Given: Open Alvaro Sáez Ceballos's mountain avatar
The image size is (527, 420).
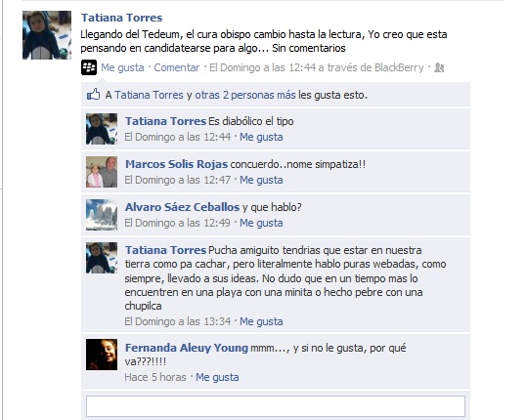Looking at the screenshot, I should tap(102, 215).
